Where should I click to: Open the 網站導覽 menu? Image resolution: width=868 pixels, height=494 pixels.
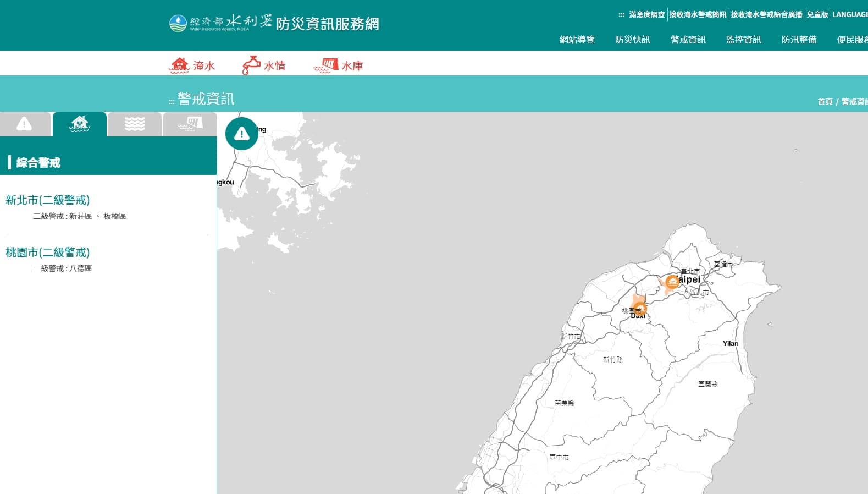click(577, 40)
